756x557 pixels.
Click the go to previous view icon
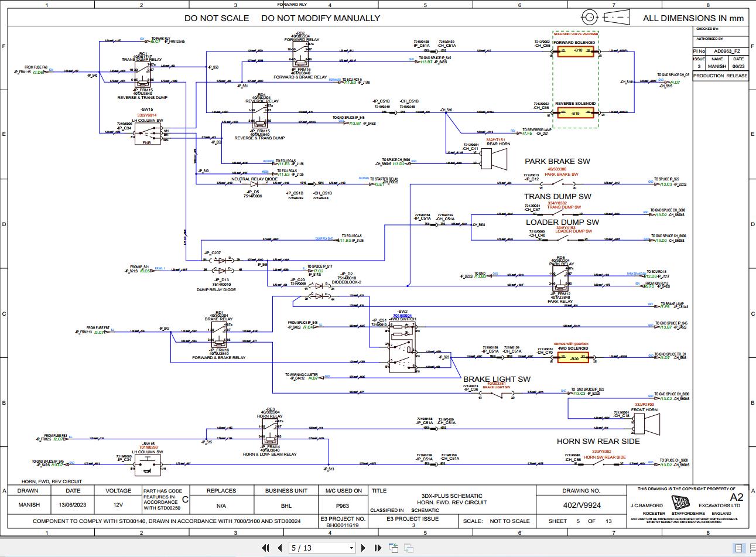click(393, 548)
